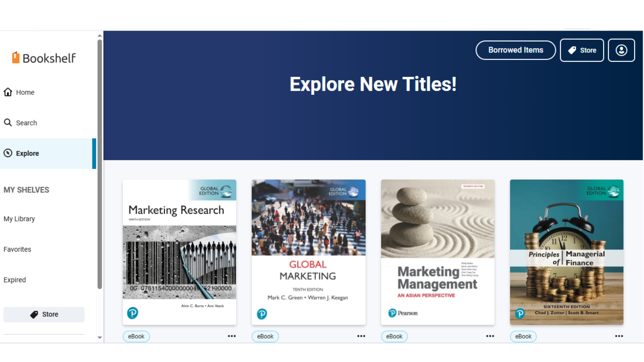The width and height of the screenshot is (644, 362).
Task: Open My Library shelf
Action: [x=19, y=219]
